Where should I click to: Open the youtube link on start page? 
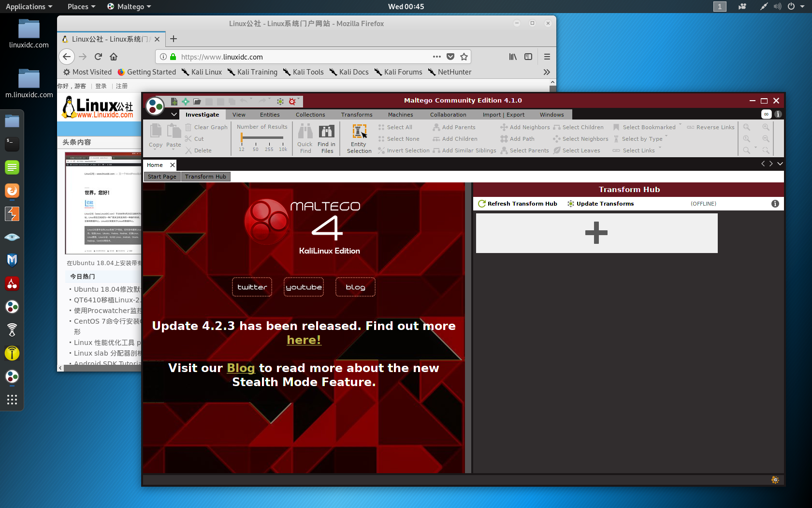[x=304, y=287]
